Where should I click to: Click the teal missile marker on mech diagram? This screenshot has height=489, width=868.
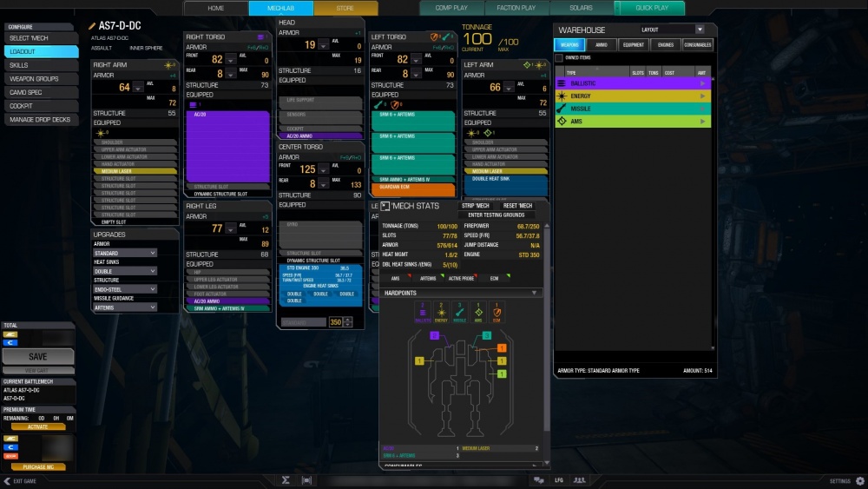coord(487,335)
